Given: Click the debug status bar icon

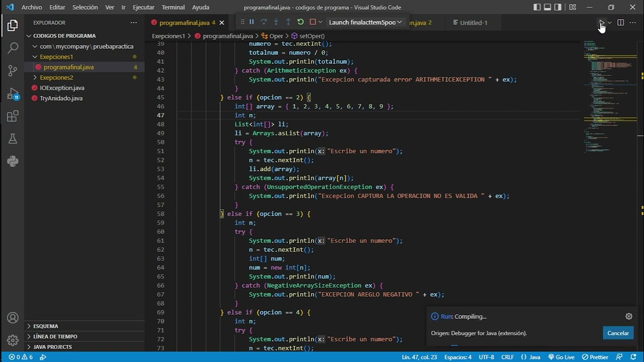Looking at the screenshot, I should [43, 357].
